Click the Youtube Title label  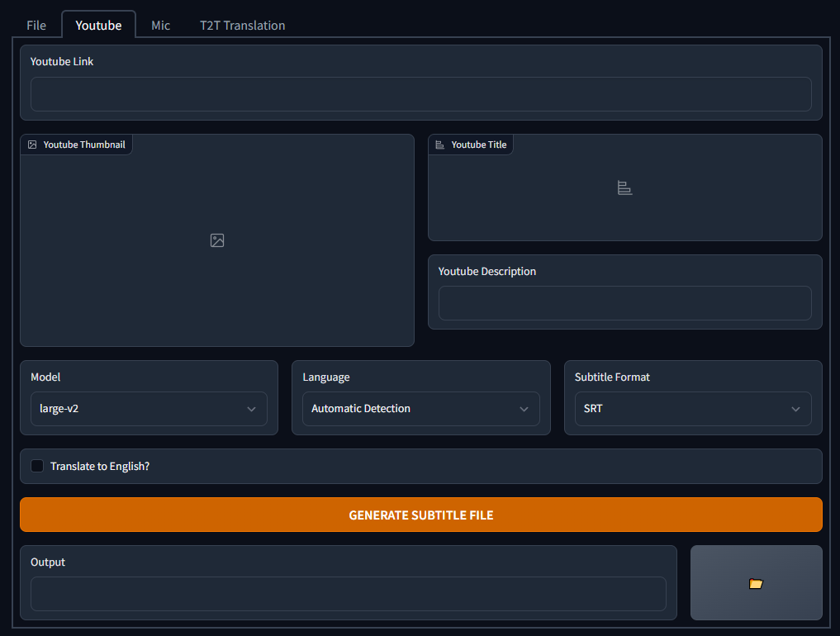(479, 145)
